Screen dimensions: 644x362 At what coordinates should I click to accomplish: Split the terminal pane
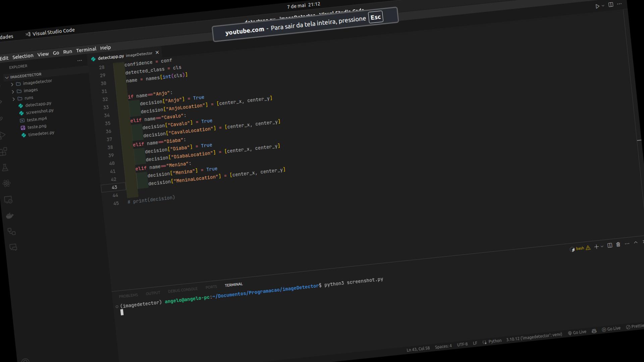610,245
